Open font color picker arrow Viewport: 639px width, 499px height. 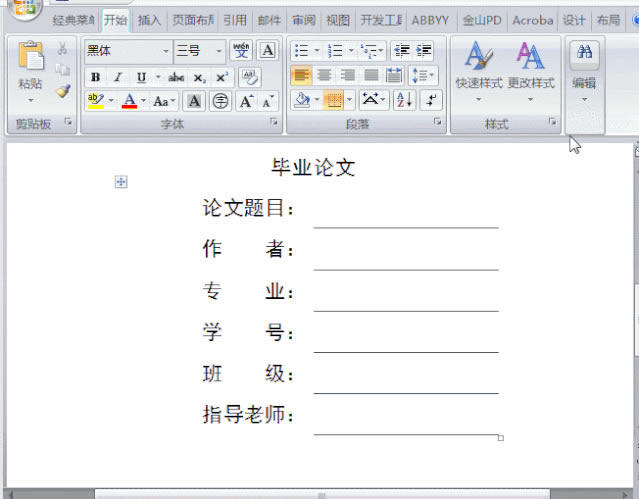(143, 101)
